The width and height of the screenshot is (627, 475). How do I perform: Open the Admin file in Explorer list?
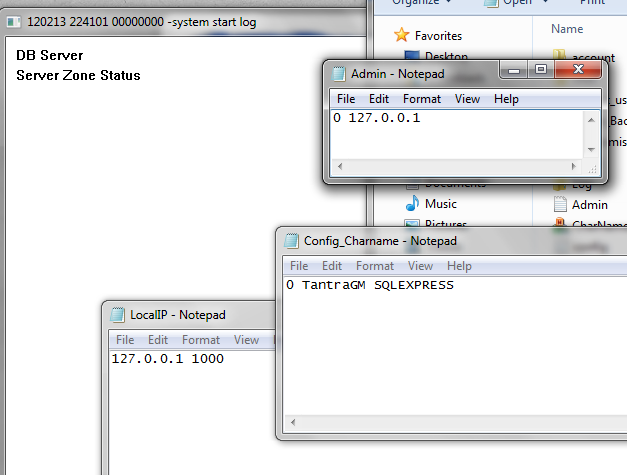(589, 204)
